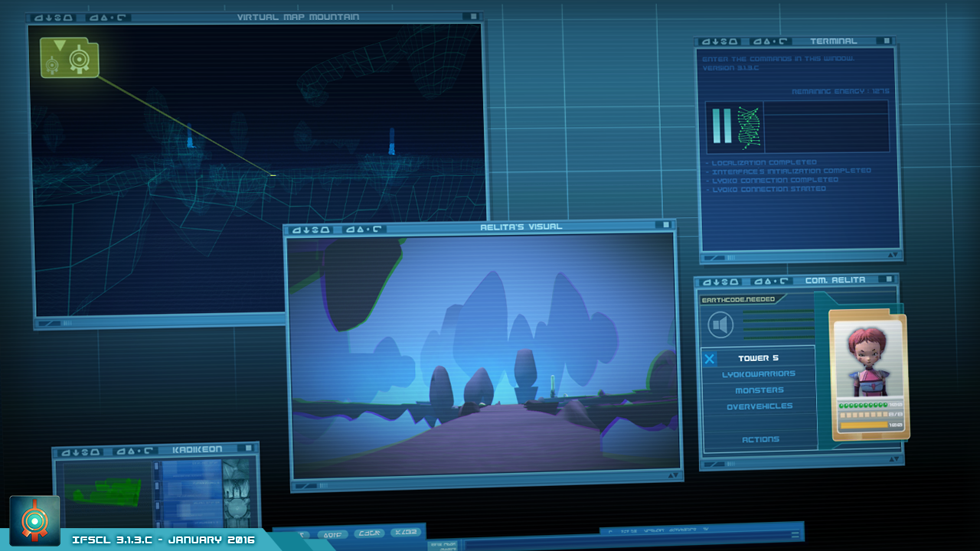This screenshot has height=551, width=980.
Task: Click the Remaining Energy readout in Terminal
Action: 840,91
